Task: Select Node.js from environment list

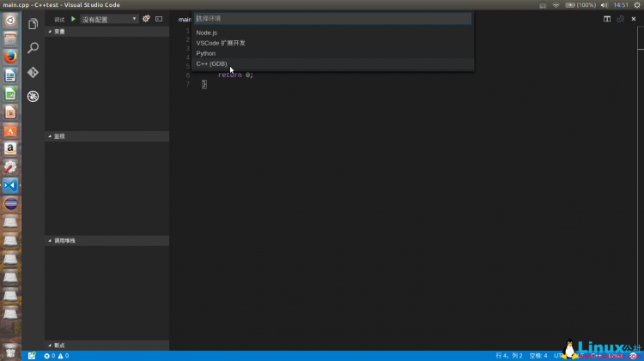Action: click(332, 33)
